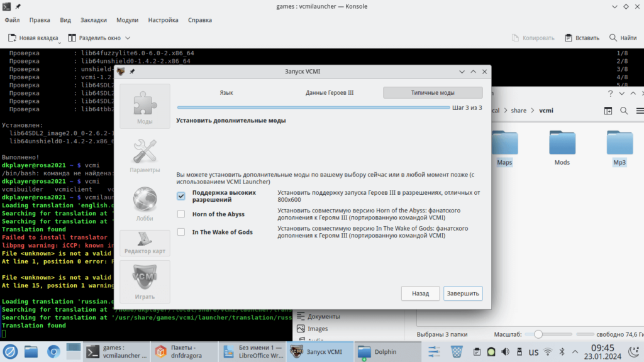
Task: Select the Типичные моды step tab
Action: (433, 93)
